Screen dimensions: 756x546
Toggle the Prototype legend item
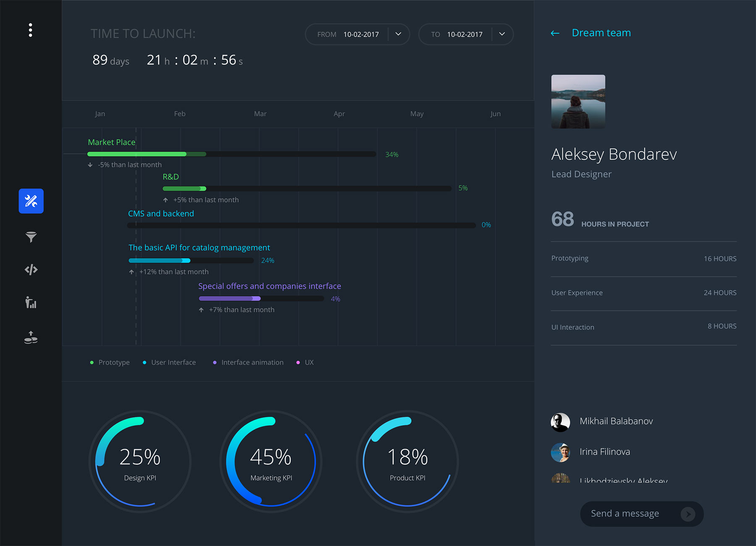coord(110,362)
